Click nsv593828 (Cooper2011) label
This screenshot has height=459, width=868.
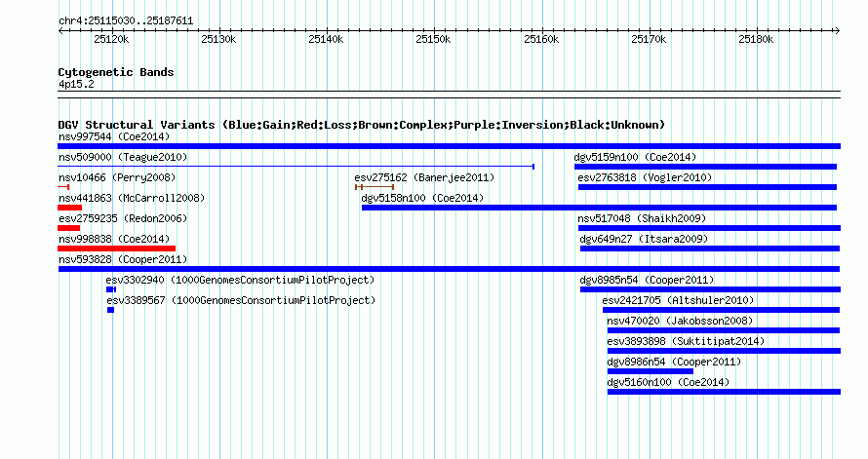coord(123,259)
